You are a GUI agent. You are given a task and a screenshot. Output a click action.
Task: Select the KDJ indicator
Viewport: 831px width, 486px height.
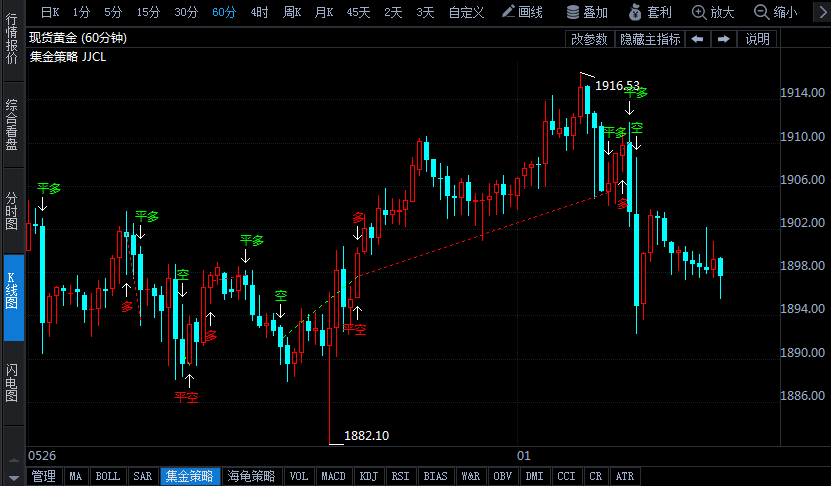(368, 476)
